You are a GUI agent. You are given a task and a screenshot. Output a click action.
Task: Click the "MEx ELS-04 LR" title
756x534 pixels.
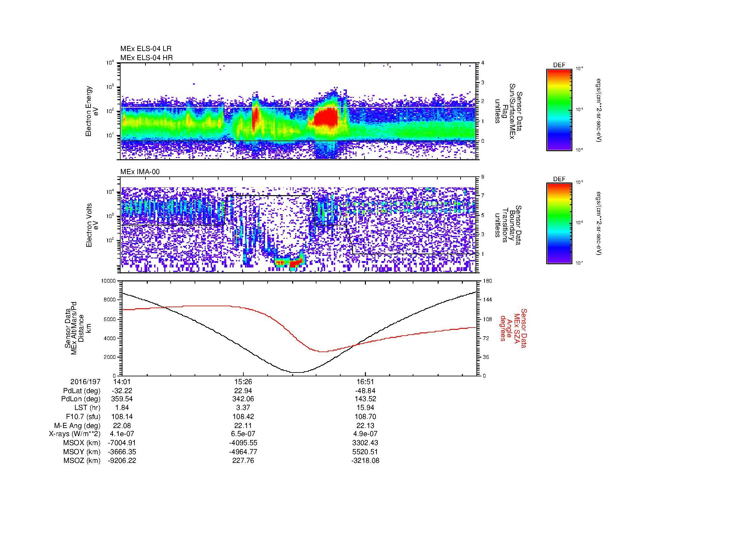point(146,49)
